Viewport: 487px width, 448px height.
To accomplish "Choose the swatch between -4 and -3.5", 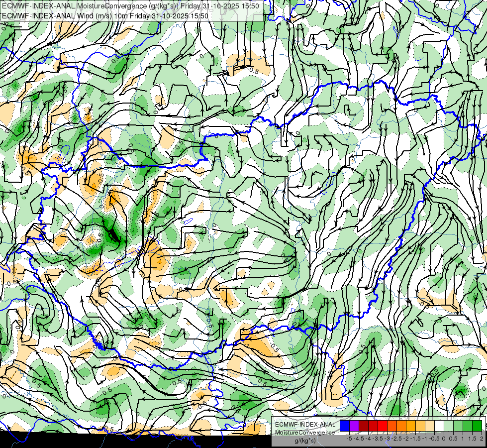I will (373, 426).
